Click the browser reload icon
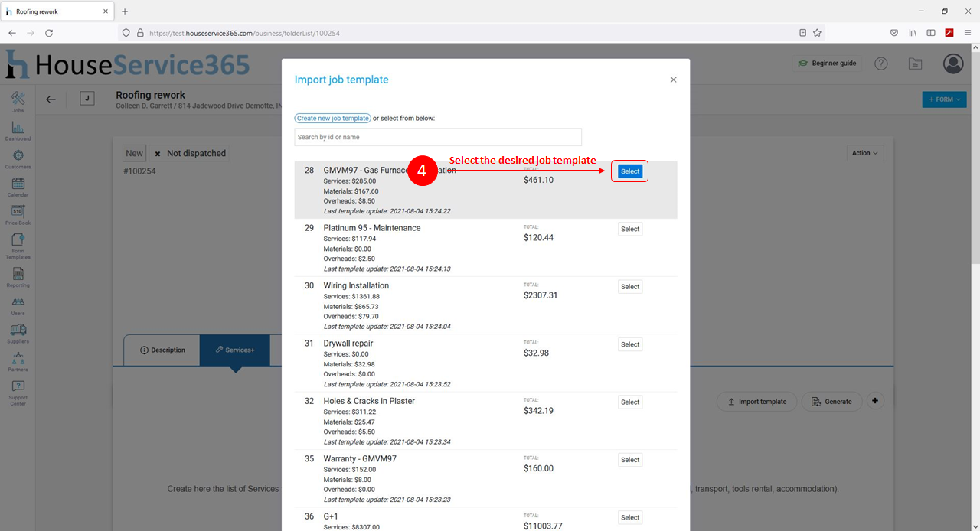 [x=49, y=33]
